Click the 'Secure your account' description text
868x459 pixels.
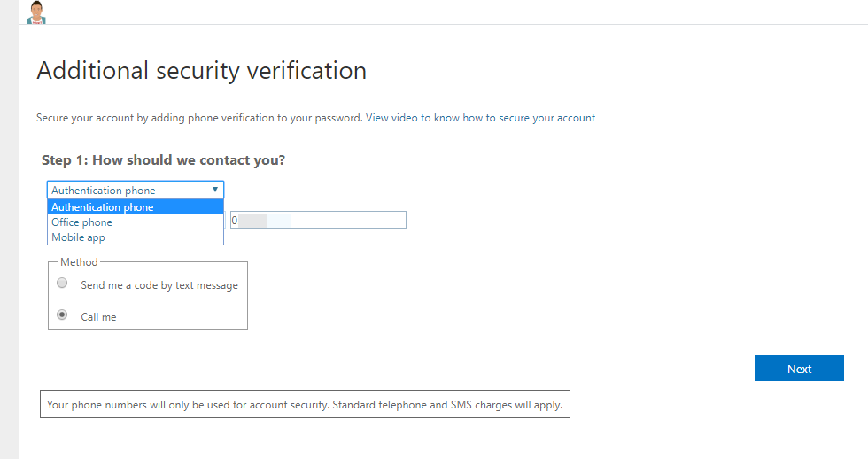coord(199,118)
